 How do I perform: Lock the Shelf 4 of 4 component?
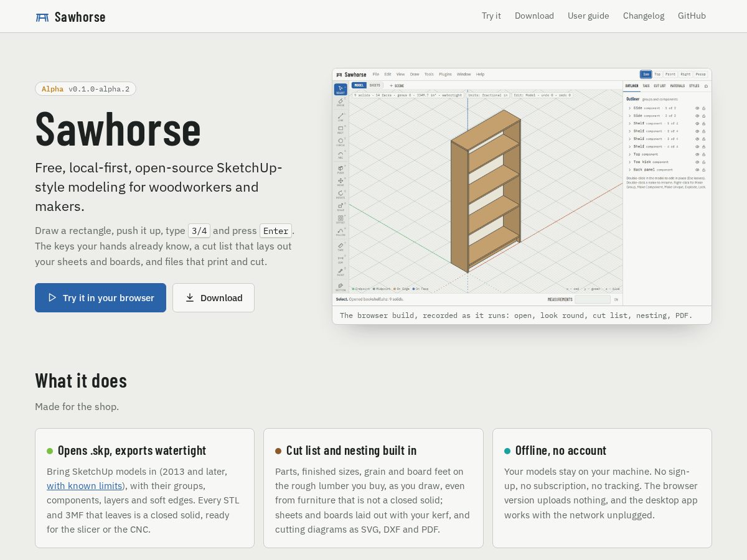click(703, 147)
